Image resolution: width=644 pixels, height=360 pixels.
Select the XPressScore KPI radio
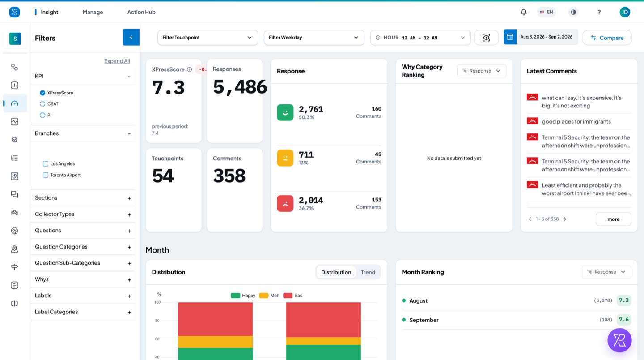(x=42, y=93)
